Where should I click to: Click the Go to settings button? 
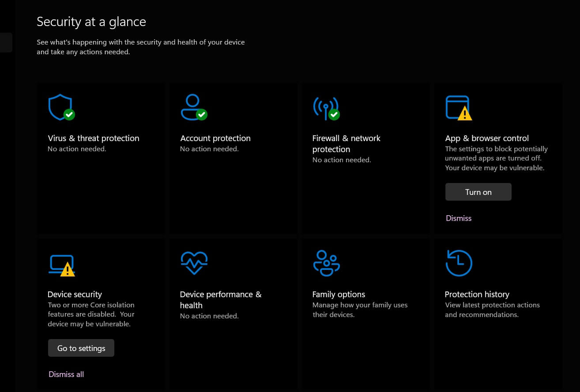pos(81,348)
